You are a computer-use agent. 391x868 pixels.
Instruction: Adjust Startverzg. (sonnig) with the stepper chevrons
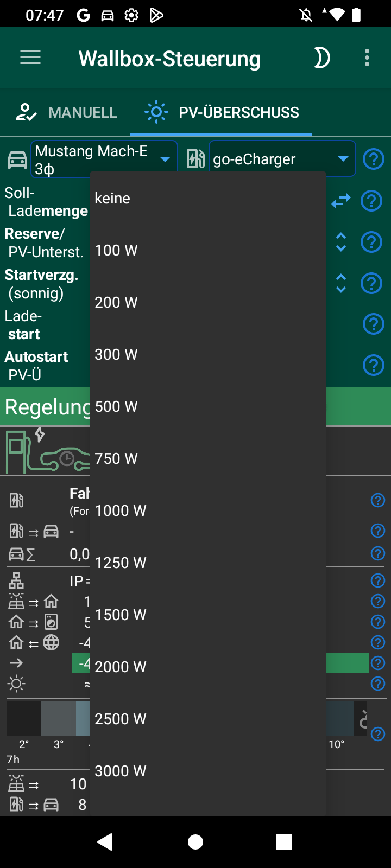coord(340,283)
